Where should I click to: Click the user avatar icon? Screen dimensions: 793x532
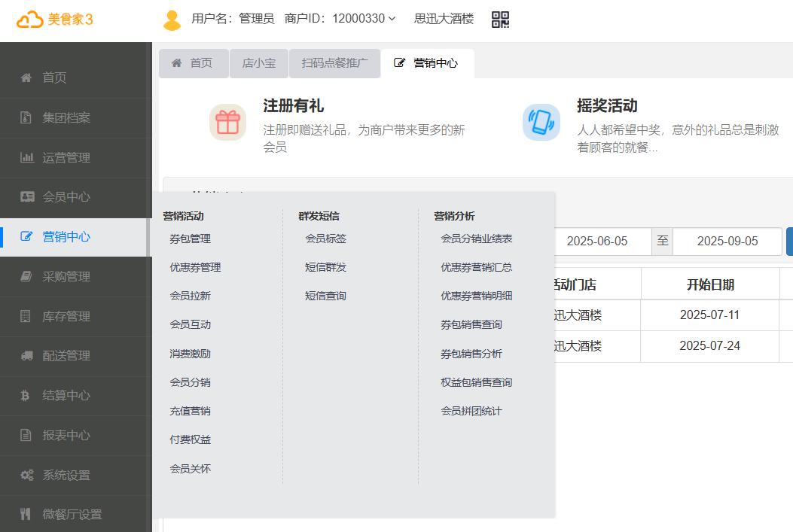pos(172,20)
